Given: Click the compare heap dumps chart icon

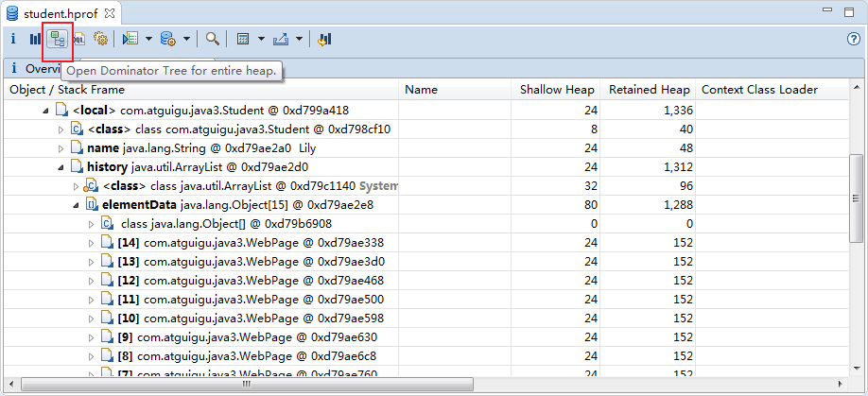Looking at the screenshot, I should point(324,39).
